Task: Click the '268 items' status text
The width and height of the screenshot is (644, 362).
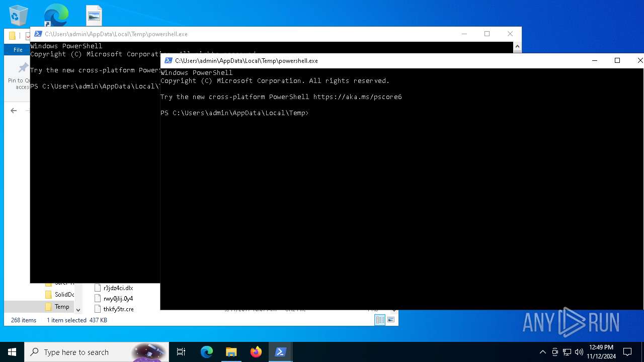Action: 24,320
